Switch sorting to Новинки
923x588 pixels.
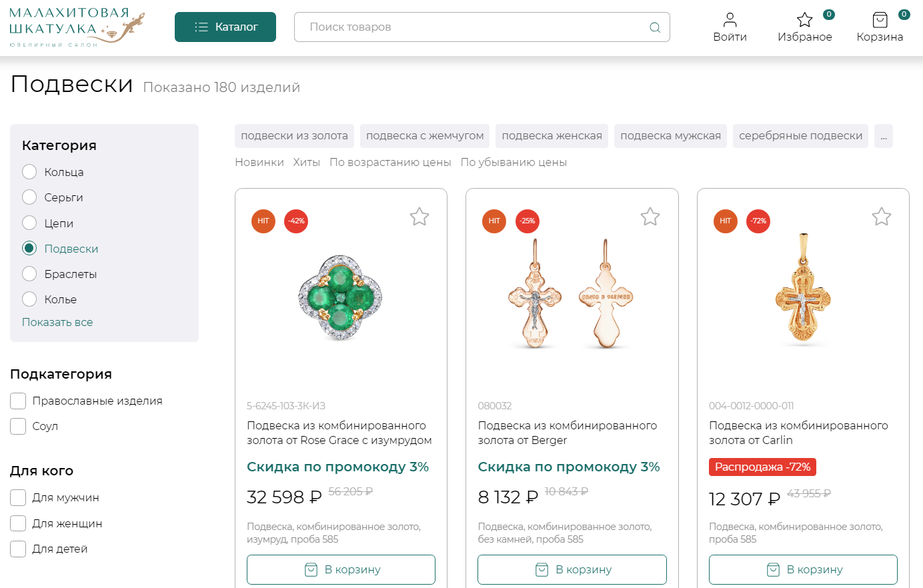tap(259, 163)
